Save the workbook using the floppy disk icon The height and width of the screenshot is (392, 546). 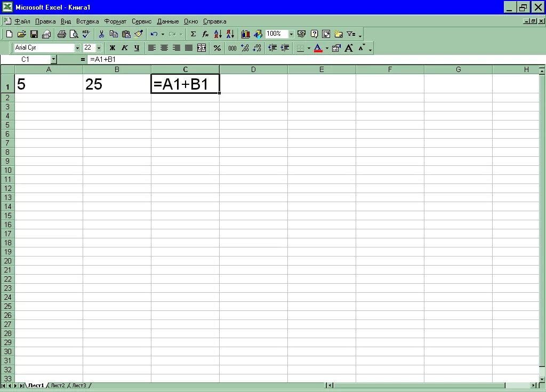(x=34, y=34)
